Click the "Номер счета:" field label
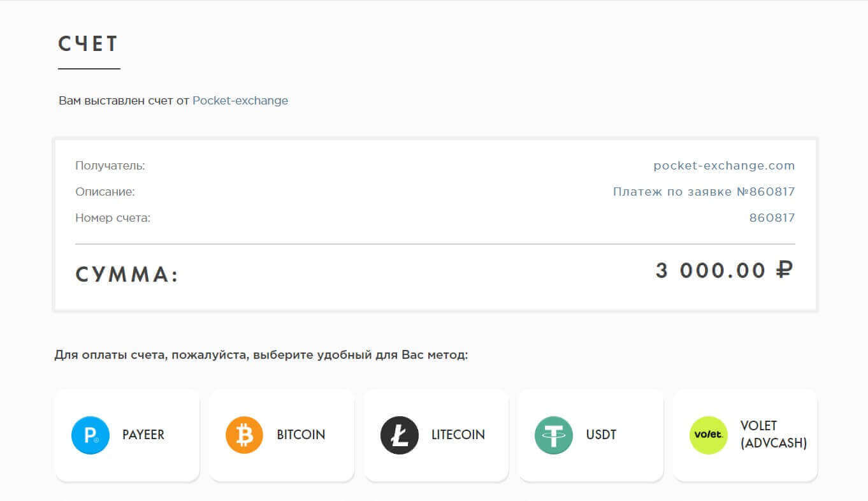This screenshot has height=501, width=868. click(x=113, y=218)
